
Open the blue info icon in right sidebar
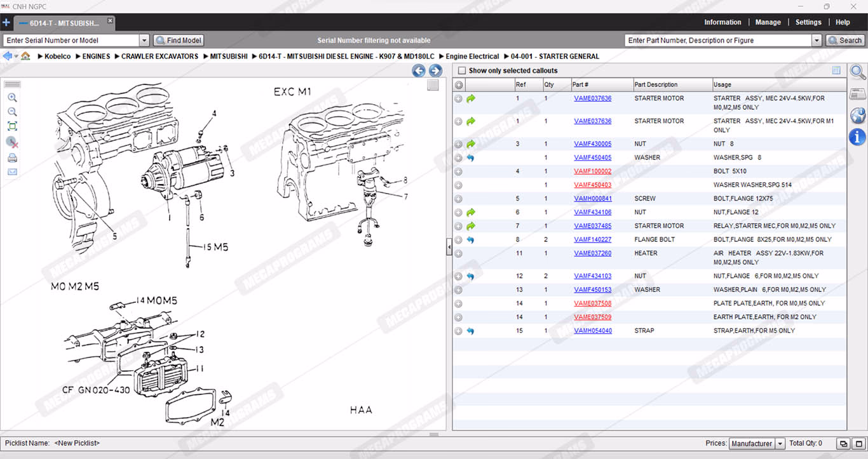coord(857,136)
